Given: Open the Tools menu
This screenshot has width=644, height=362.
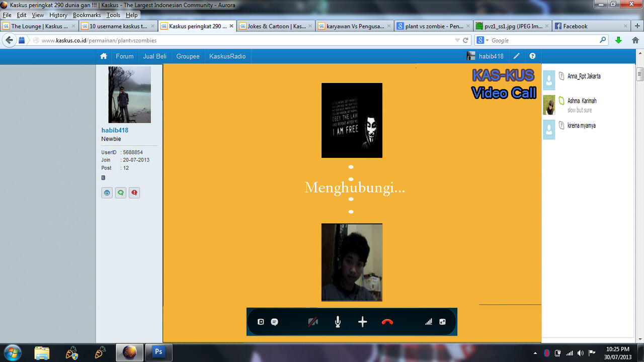Looking at the screenshot, I should tap(113, 15).
